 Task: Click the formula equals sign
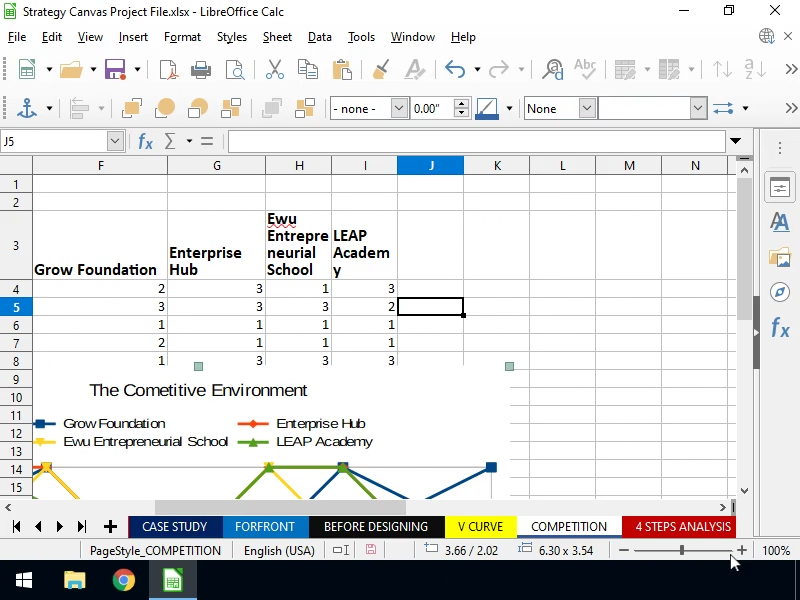[207, 141]
